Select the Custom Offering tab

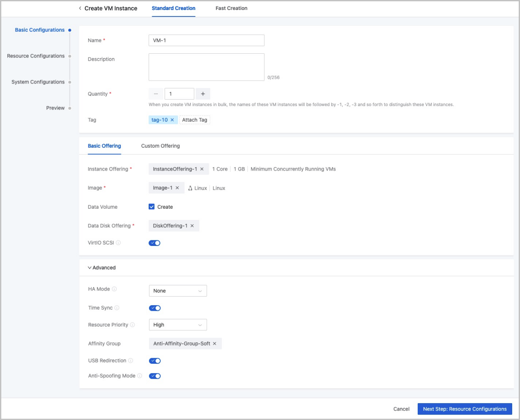point(160,146)
